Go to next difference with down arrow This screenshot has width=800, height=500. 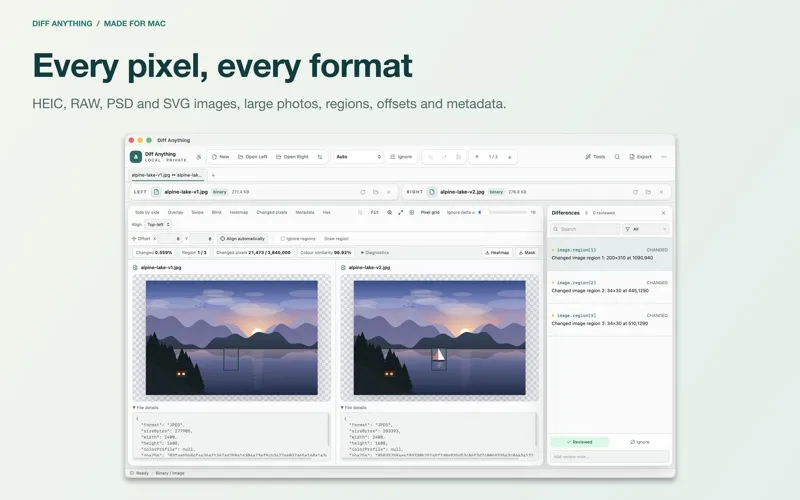tap(509, 157)
